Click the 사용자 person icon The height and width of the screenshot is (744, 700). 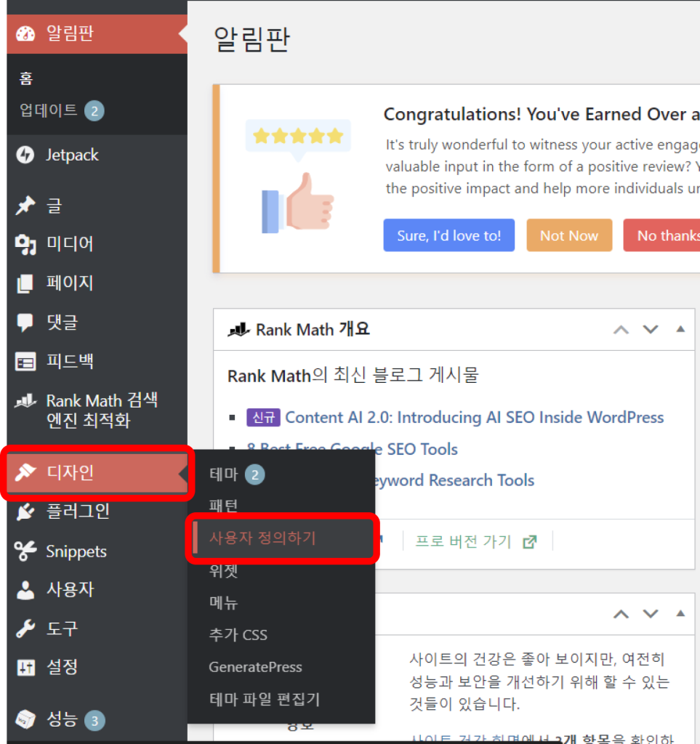[x=25, y=590]
